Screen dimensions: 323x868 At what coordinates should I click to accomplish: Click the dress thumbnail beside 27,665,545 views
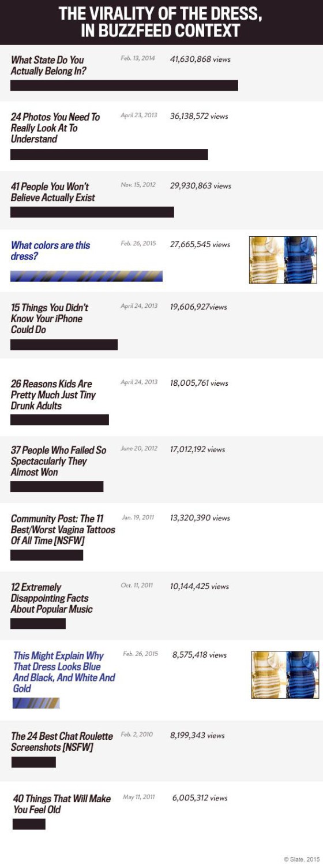[283, 260]
